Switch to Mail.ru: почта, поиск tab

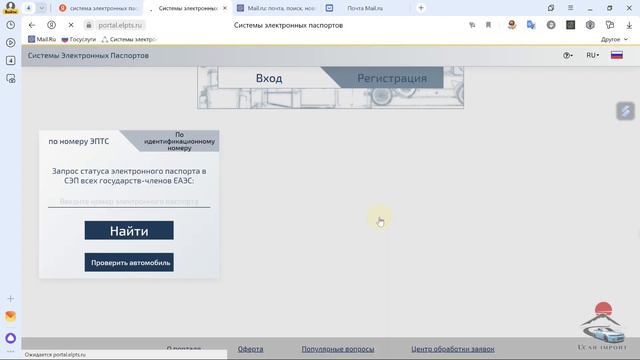pos(276,8)
